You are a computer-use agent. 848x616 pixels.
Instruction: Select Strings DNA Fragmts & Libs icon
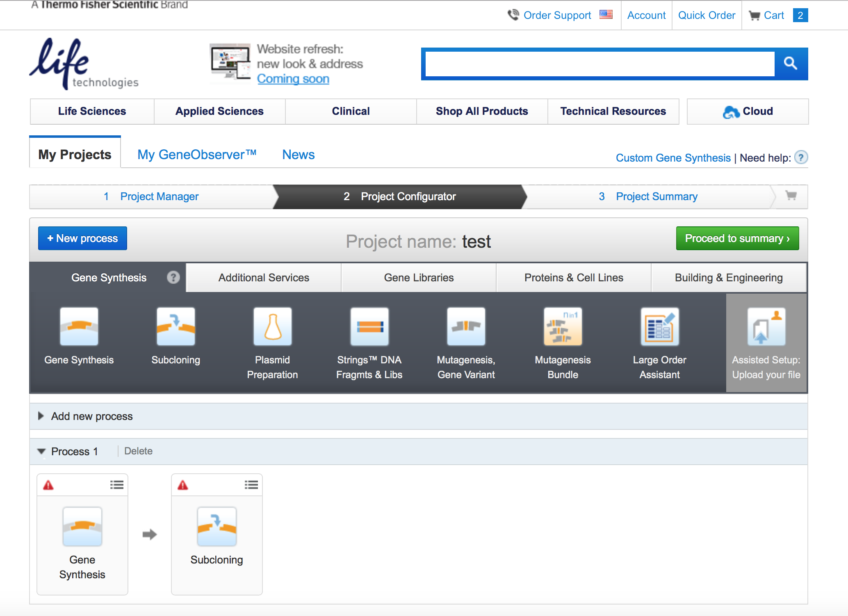pos(369,326)
